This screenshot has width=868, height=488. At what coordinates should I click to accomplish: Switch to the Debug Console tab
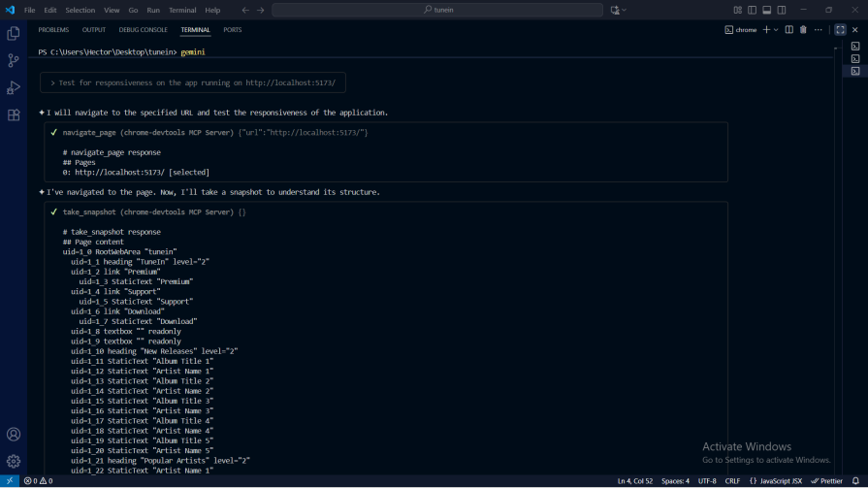pyautogui.click(x=143, y=30)
